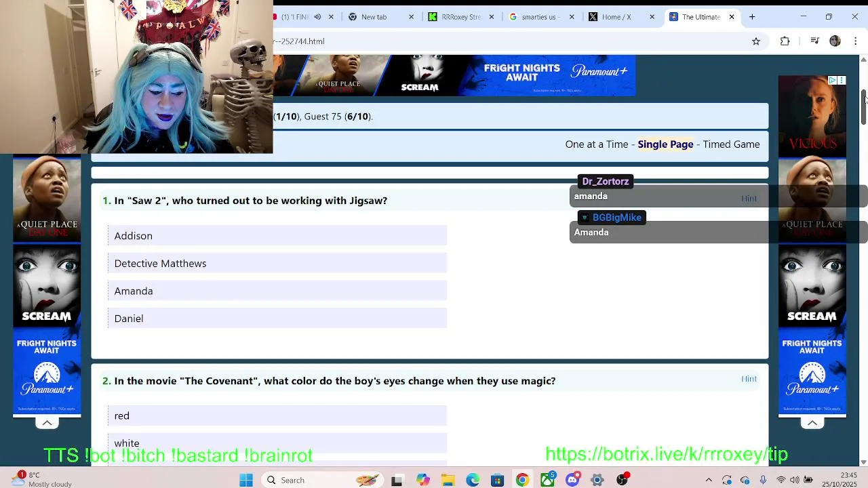The width and height of the screenshot is (868, 488).
Task: Switch to the 'Home / X' tab
Action: [x=620, y=17]
